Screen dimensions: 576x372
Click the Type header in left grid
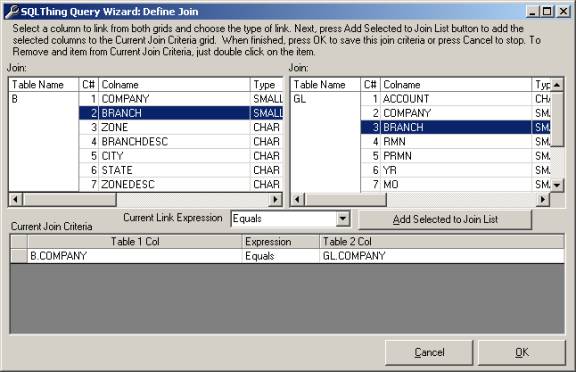[x=267, y=85]
